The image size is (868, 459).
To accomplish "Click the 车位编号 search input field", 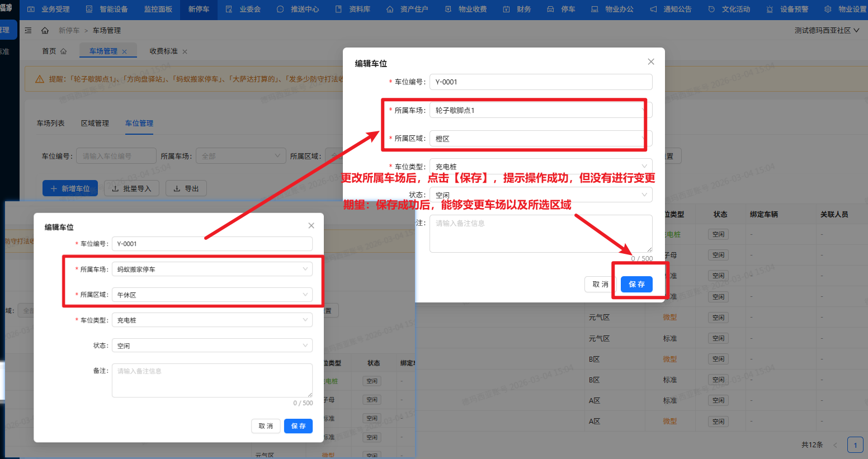I will click(116, 155).
